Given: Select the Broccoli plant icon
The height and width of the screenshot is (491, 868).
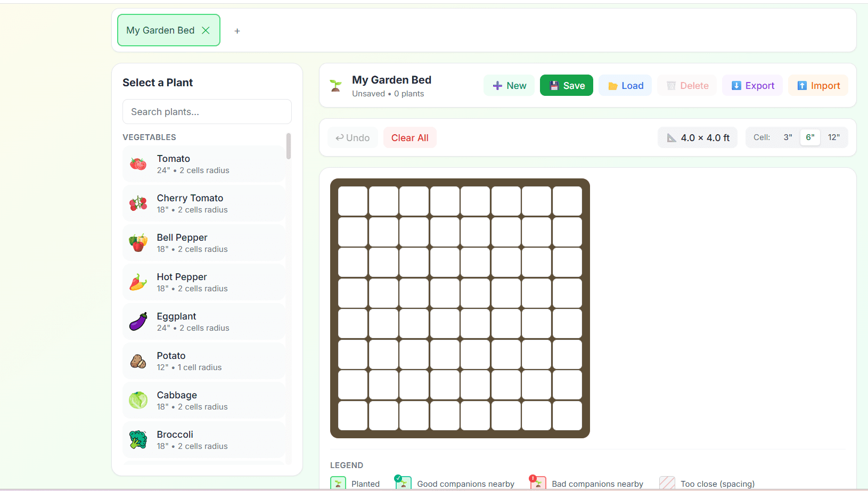Looking at the screenshot, I should click(x=138, y=439).
